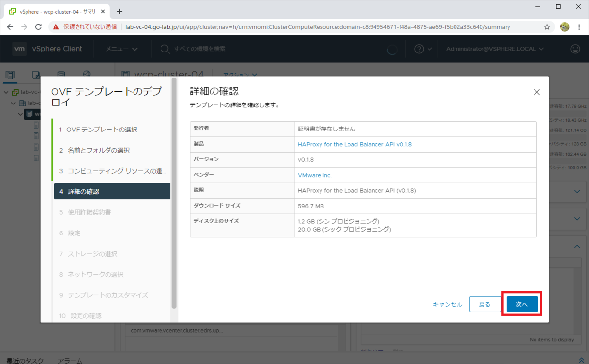This screenshot has height=364, width=589.
Task: Click step 10 設定の確認
Action: point(111,316)
